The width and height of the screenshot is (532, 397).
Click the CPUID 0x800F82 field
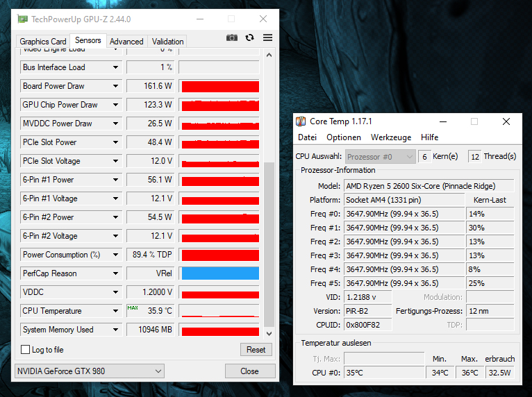(368, 325)
